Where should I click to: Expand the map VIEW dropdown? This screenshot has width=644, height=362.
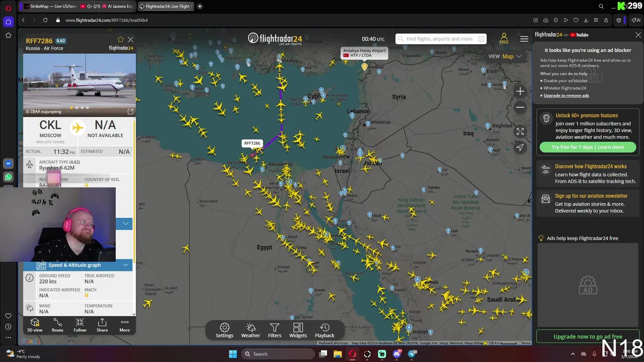point(505,56)
